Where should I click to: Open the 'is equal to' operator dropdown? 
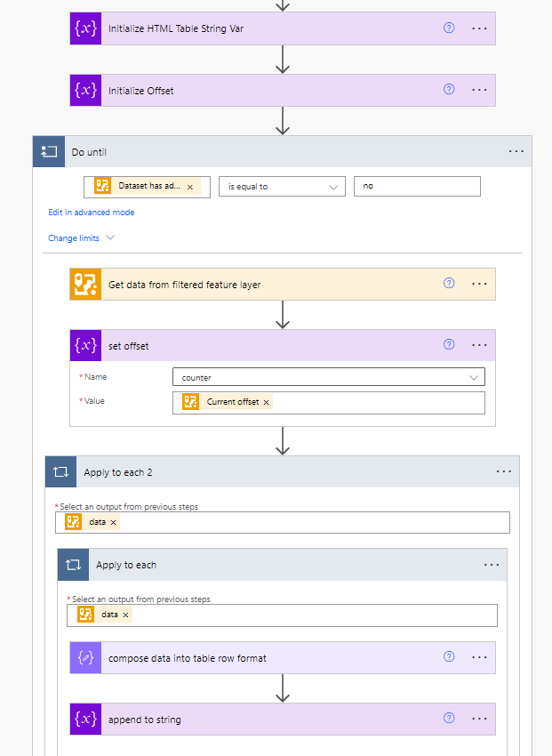[282, 187]
